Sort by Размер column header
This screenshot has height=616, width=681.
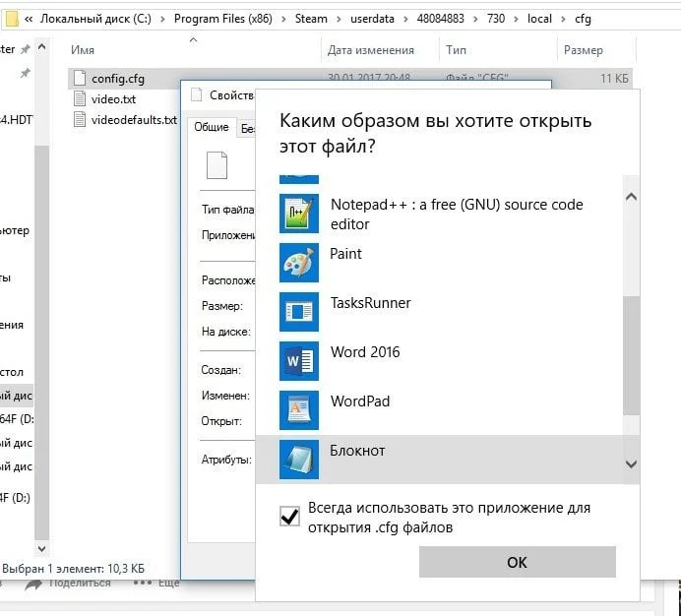pos(583,50)
